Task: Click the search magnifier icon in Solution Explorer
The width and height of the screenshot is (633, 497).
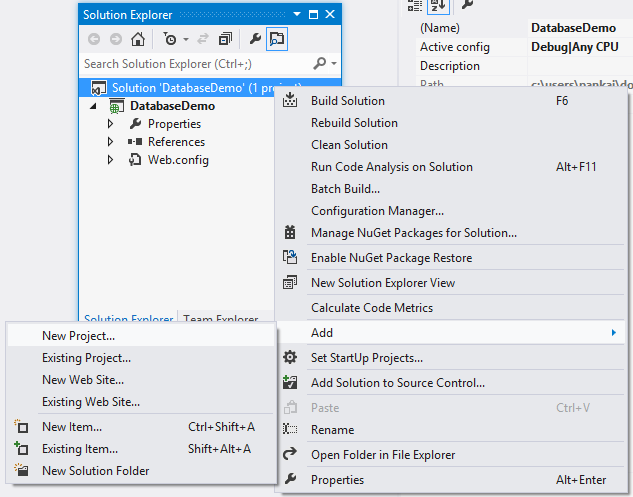Action: click(320, 63)
